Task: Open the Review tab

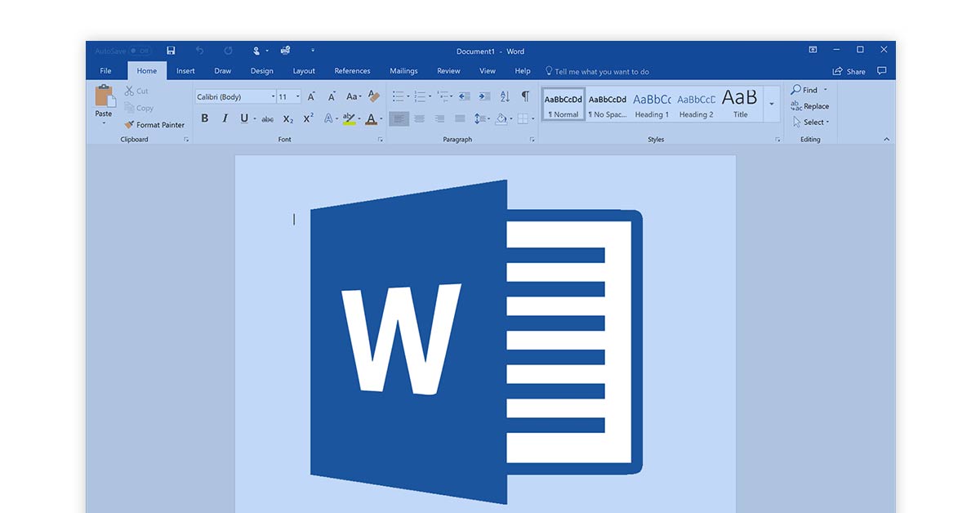Action: [448, 71]
